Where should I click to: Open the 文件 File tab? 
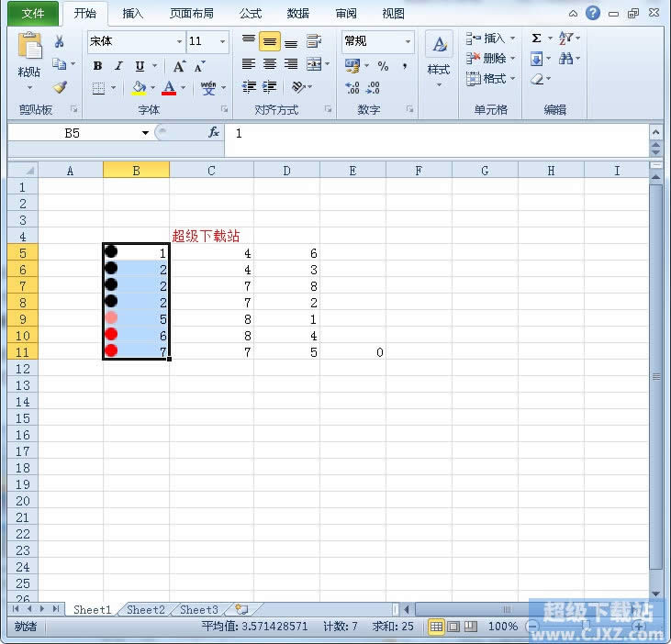click(33, 14)
